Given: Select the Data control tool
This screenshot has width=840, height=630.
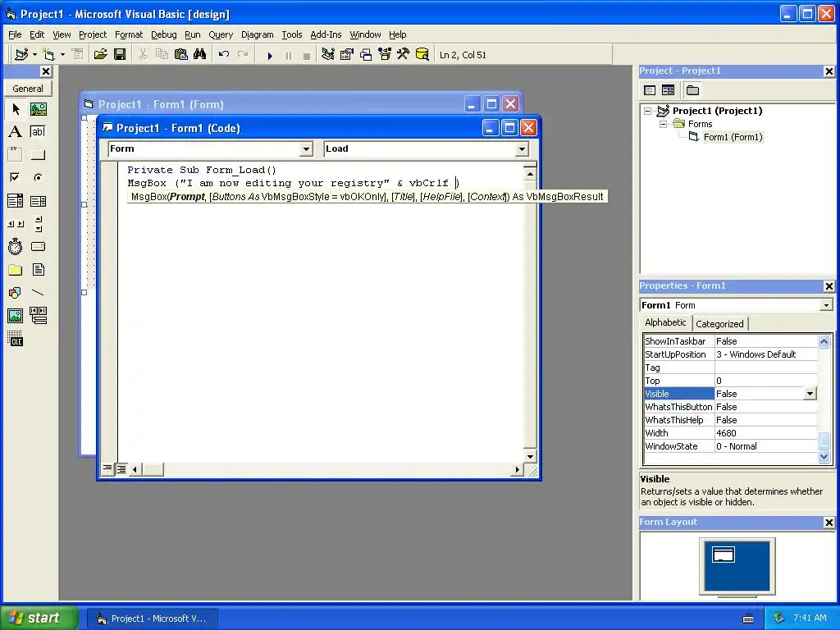Looking at the screenshot, I should pyautogui.click(x=38, y=316).
